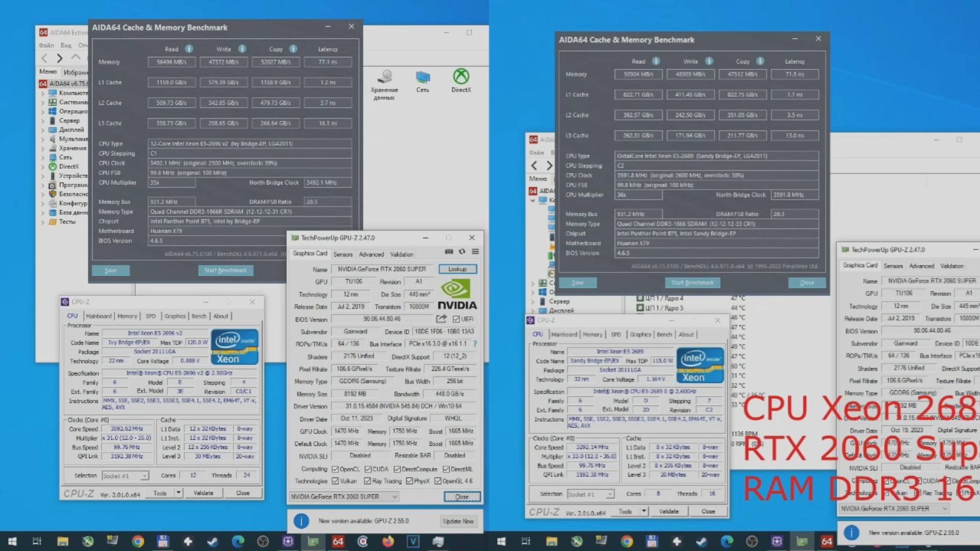
Task: Toggle the OpenGL 4.6 checkbox in GPU-Z
Action: pos(438,481)
